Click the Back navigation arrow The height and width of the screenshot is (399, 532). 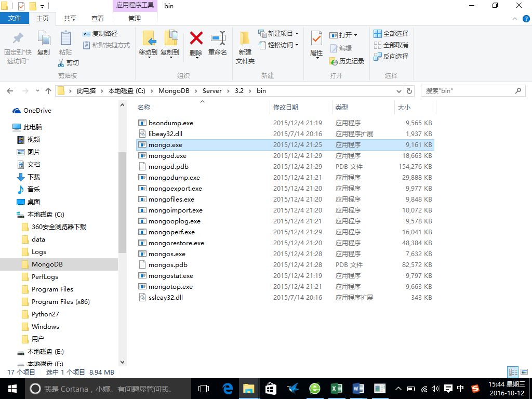10,91
